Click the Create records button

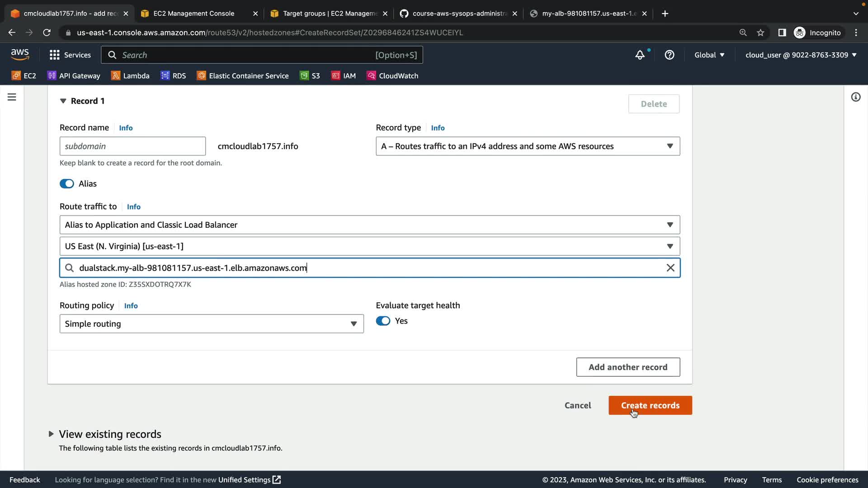(650, 405)
